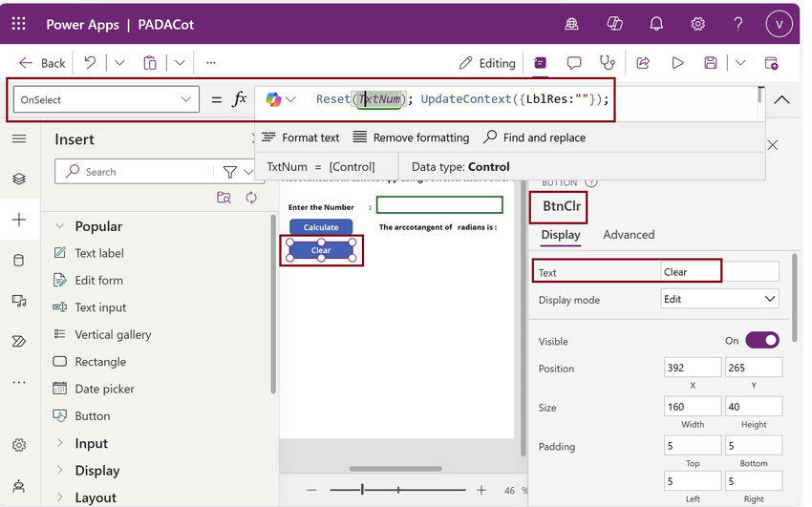Open the comments icon
Image resolution: width=812 pixels, height=507 pixels.
[x=574, y=63]
